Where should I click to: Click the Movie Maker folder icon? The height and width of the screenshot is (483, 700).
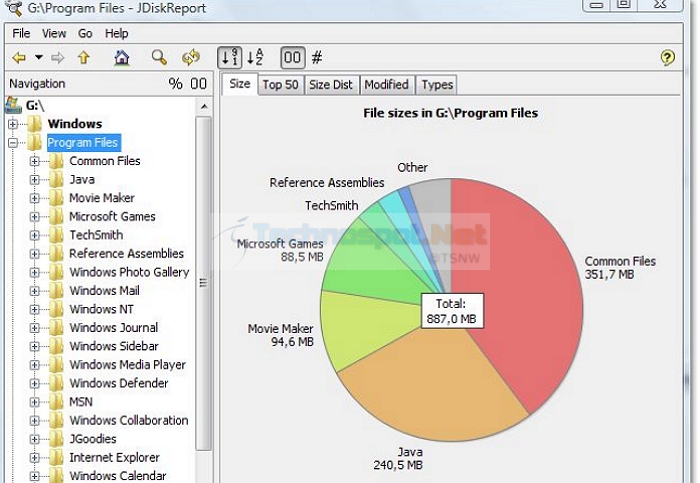coord(56,198)
